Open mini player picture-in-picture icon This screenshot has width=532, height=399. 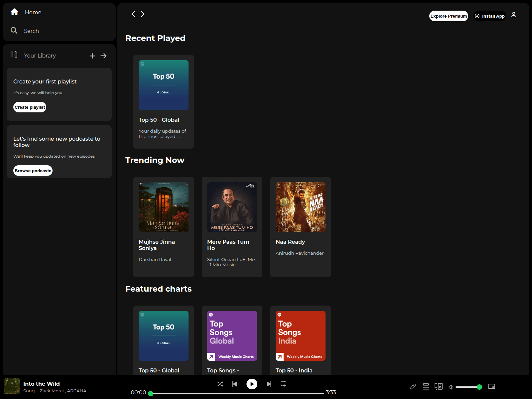492,386
